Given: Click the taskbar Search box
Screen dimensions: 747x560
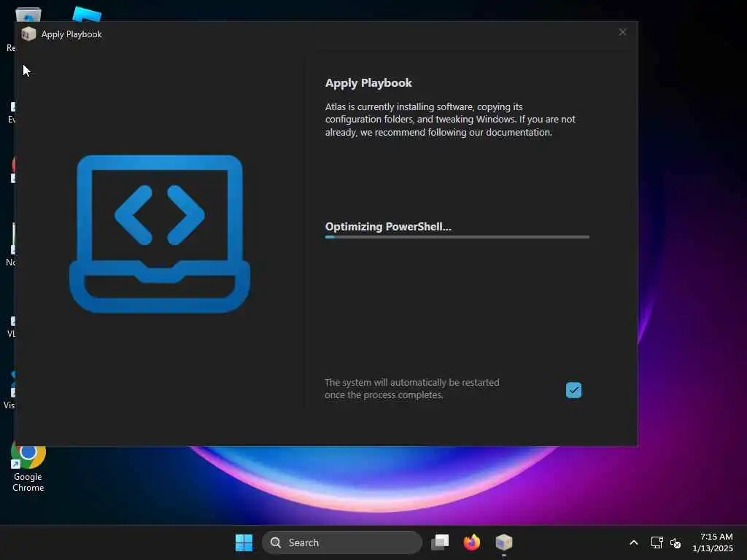Looking at the screenshot, I should (x=341, y=542).
